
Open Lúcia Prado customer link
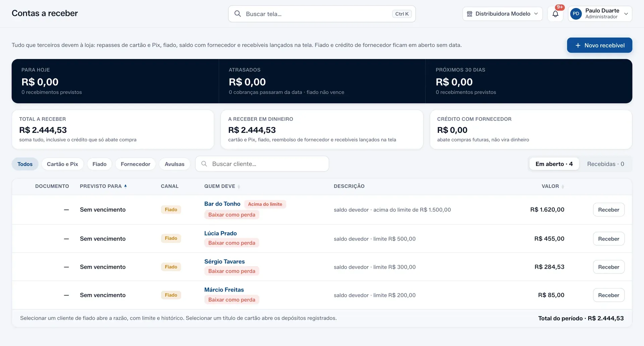(x=220, y=233)
